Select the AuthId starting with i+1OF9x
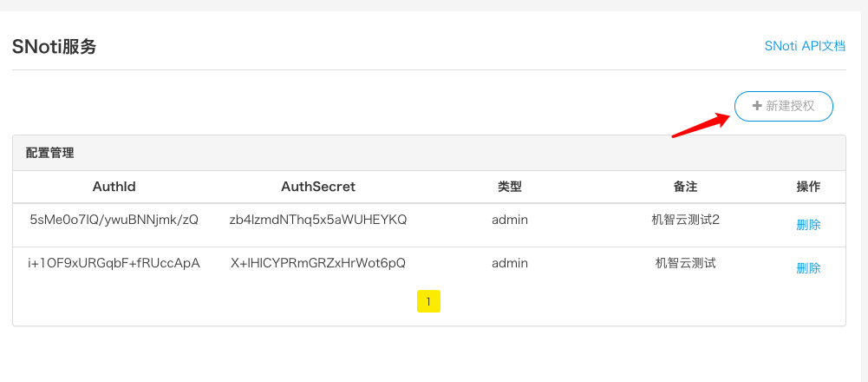Screen dimensions: 868x382 point(114,263)
